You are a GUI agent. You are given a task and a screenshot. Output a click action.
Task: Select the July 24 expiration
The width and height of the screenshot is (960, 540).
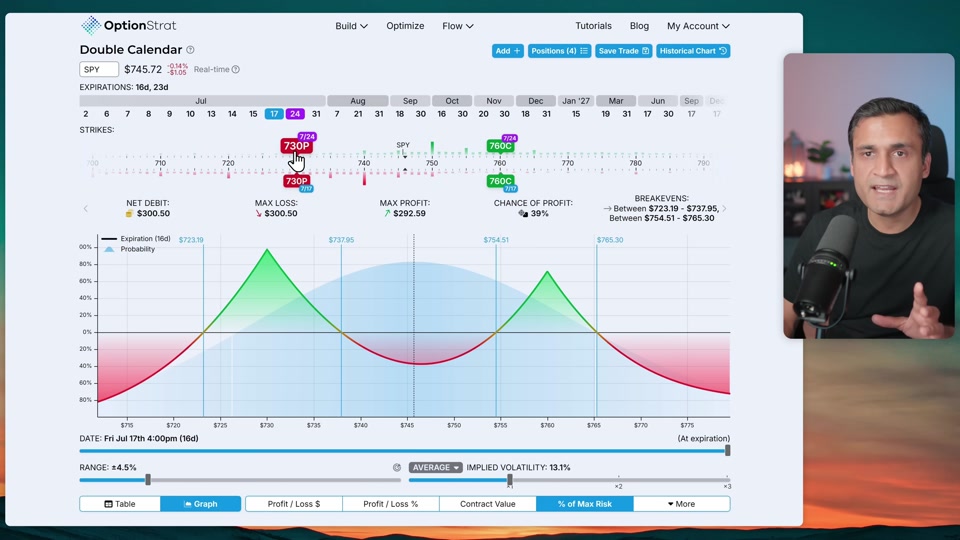(295, 114)
